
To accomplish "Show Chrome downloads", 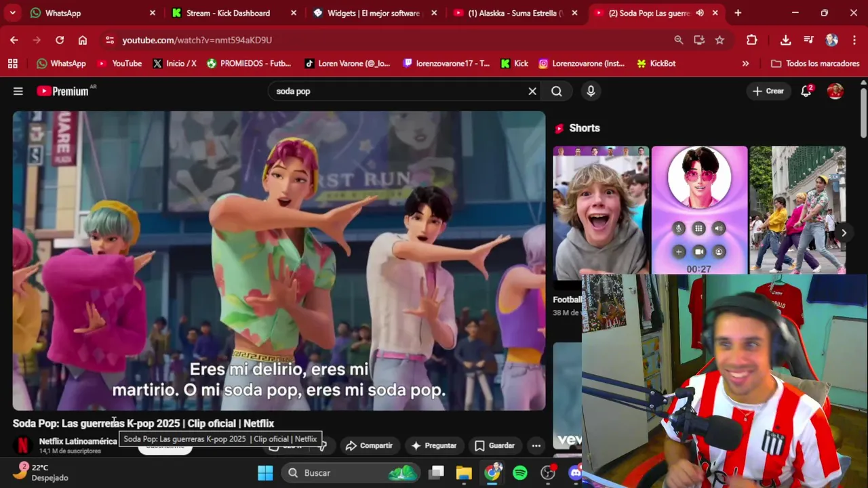I will (x=786, y=40).
